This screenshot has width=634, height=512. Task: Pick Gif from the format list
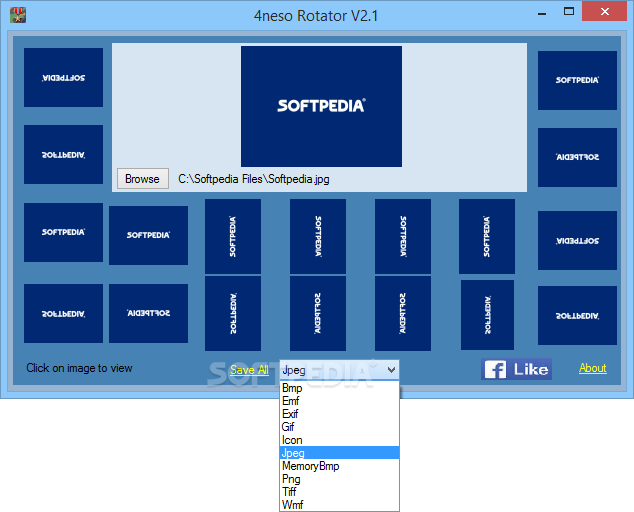(x=339, y=427)
